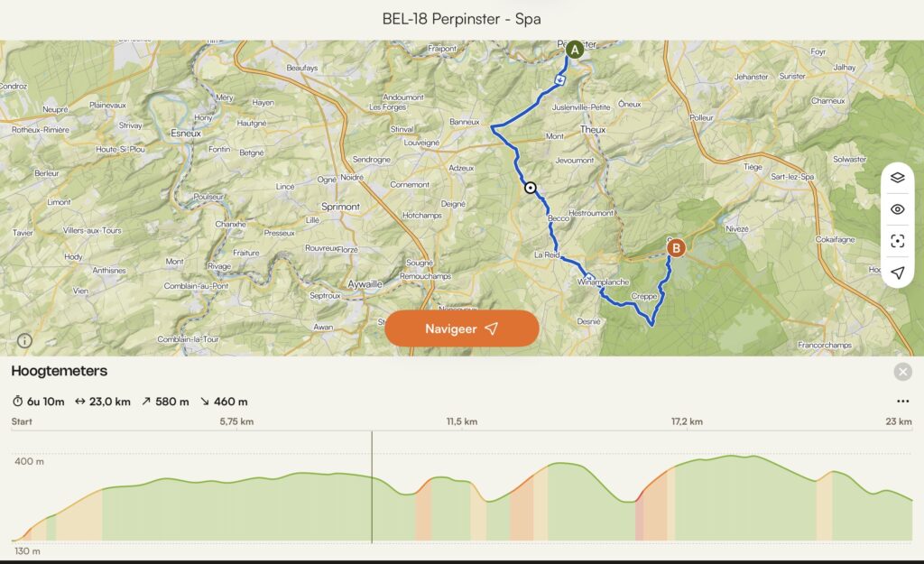This screenshot has width=924, height=564.
Task: Click the 17,2 km distance label
Action: click(x=687, y=421)
